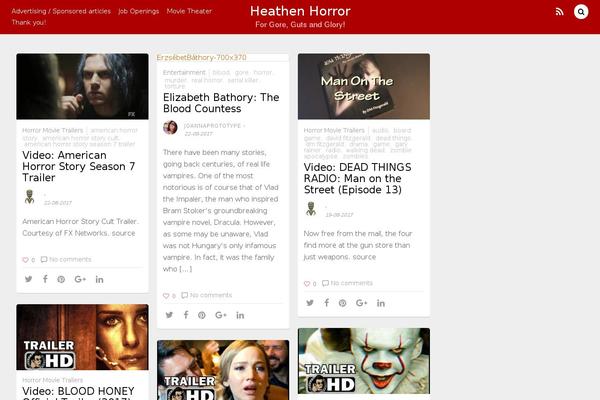Image resolution: width=600 pixels, height=400 pixels.
Task: Open Job Openings menu item
Action: coord(139,11)
